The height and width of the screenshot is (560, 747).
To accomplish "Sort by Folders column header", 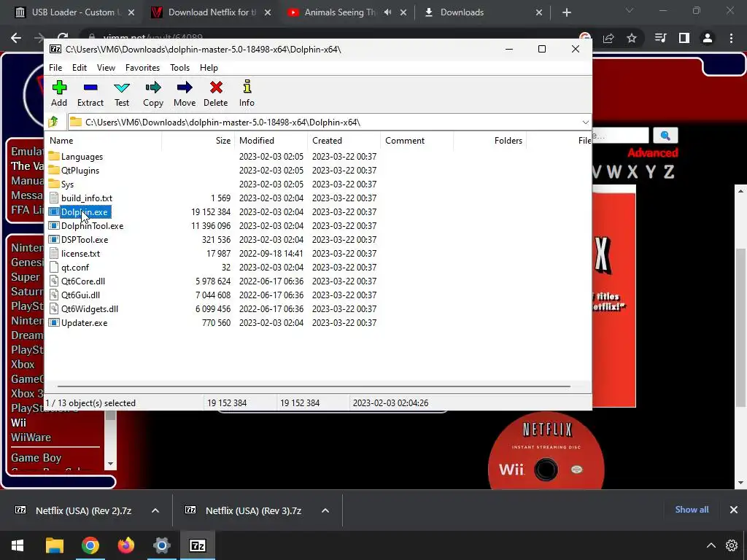I will point(489,141).
